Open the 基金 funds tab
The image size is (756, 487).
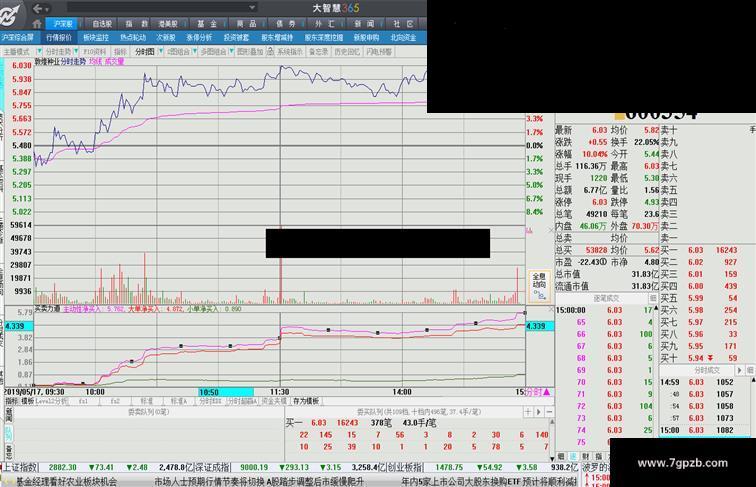(207, 24)
